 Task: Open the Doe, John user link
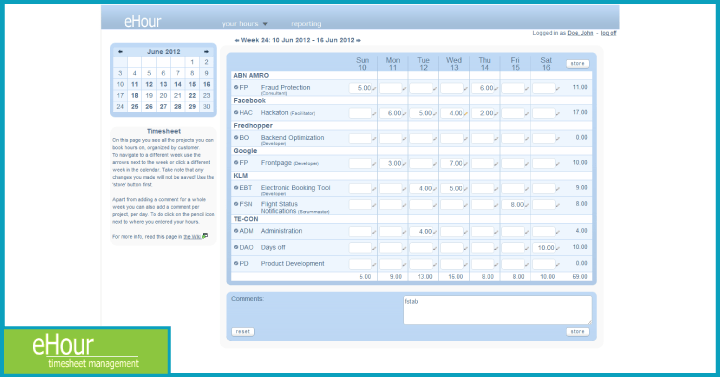tap(580, 33)
